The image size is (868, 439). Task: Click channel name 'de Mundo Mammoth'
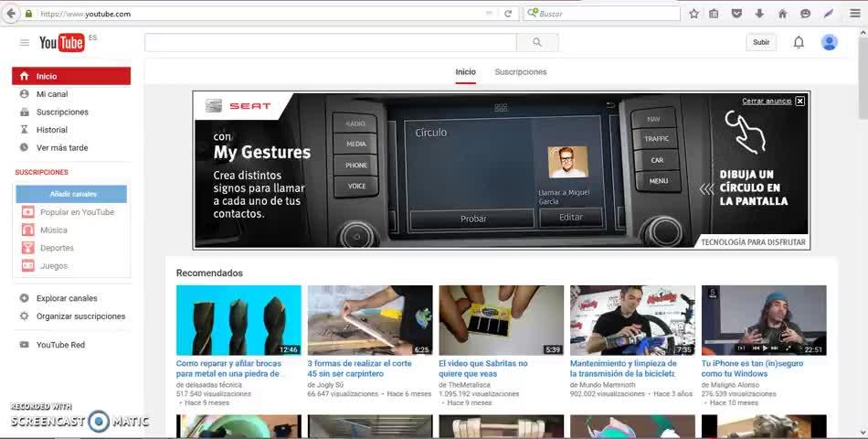(x=603, y=385)
